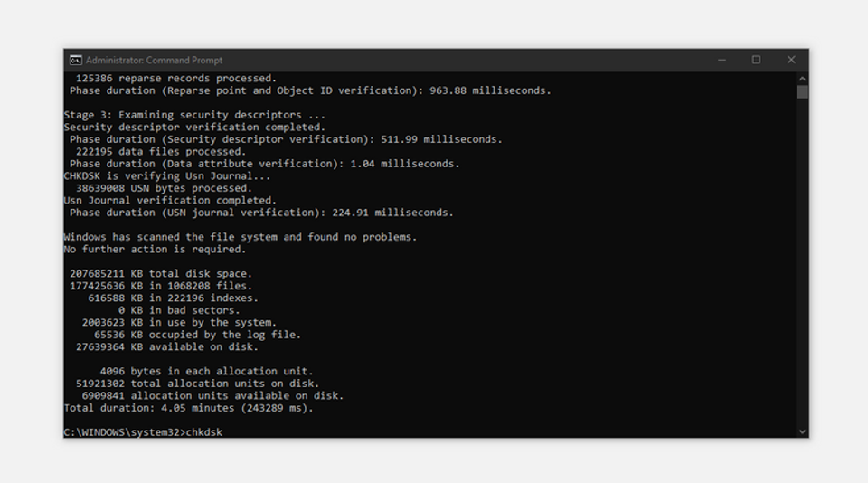Click the 'occupied by the log file' line

point(197,335)
